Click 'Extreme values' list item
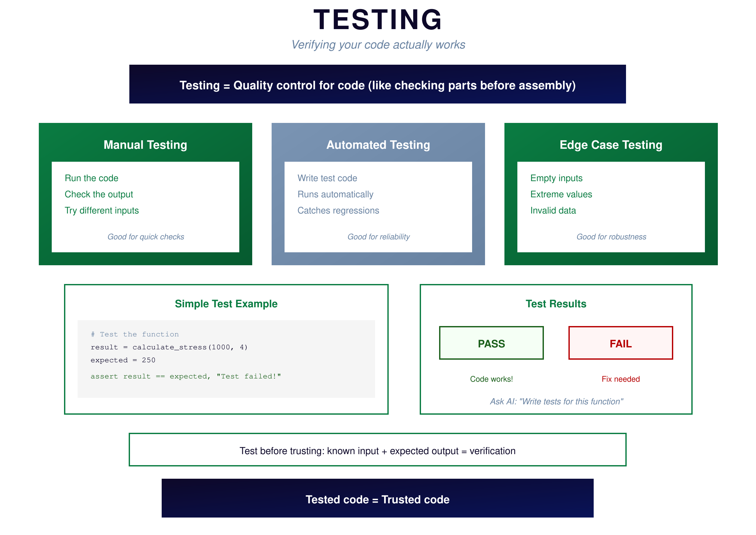756x535 pixels. coord(561,194)
